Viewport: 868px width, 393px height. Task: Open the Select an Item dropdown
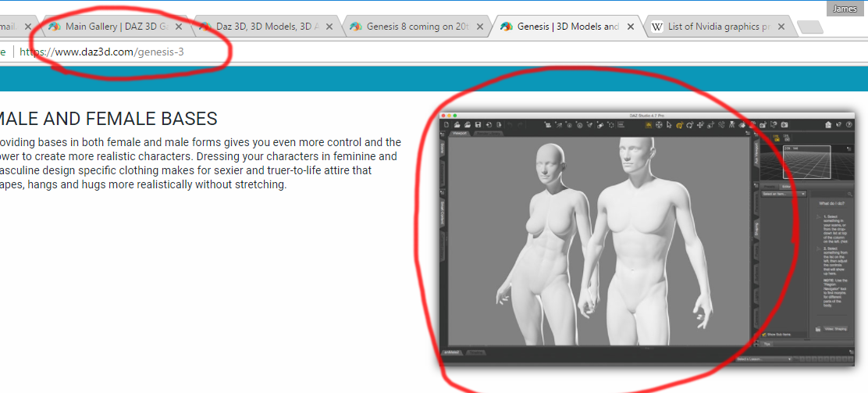(783, 194)
